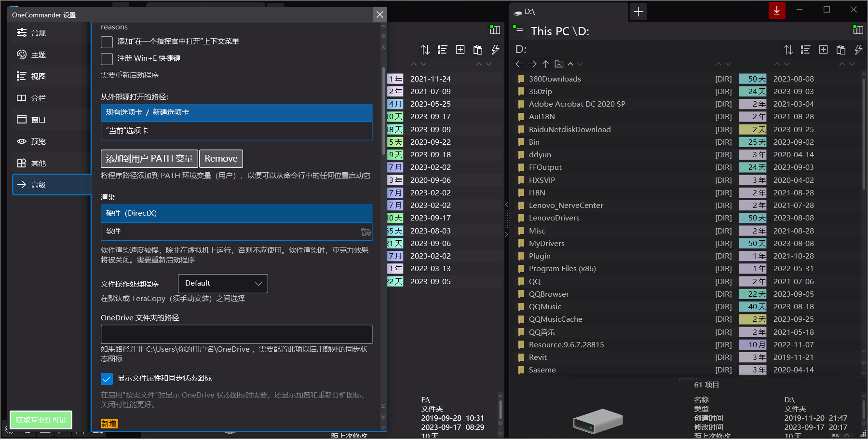Click the right-pointing splitter arrow between the two panes

pyautogui.click(x=506, y=234)
